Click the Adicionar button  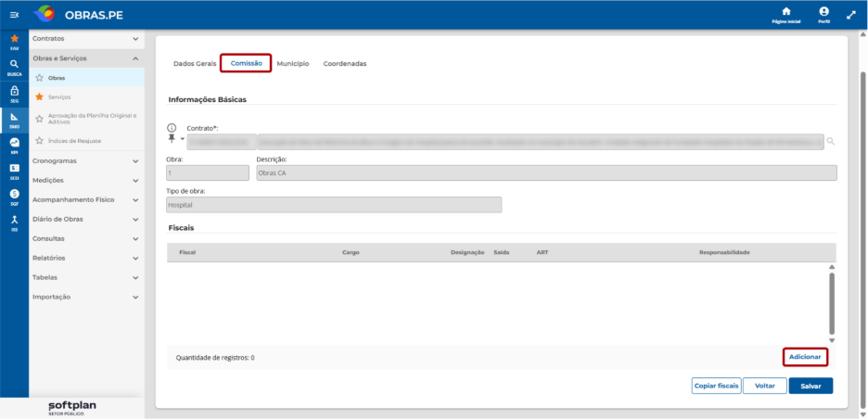pos(805,357)
